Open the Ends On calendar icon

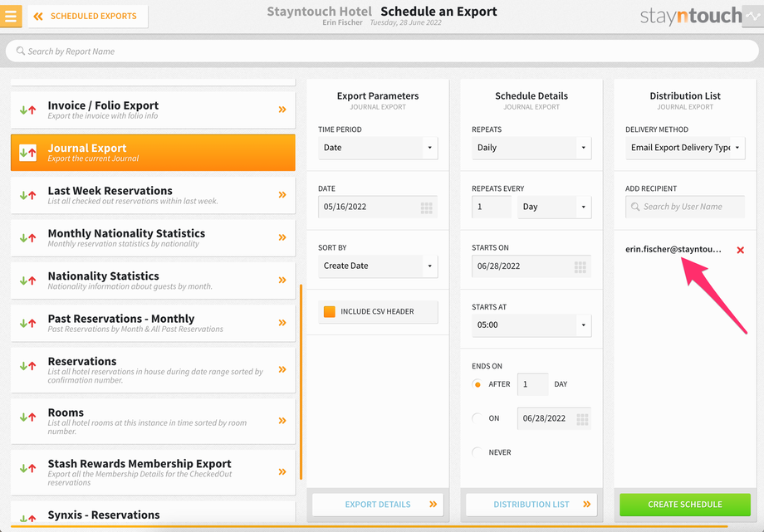582,419
